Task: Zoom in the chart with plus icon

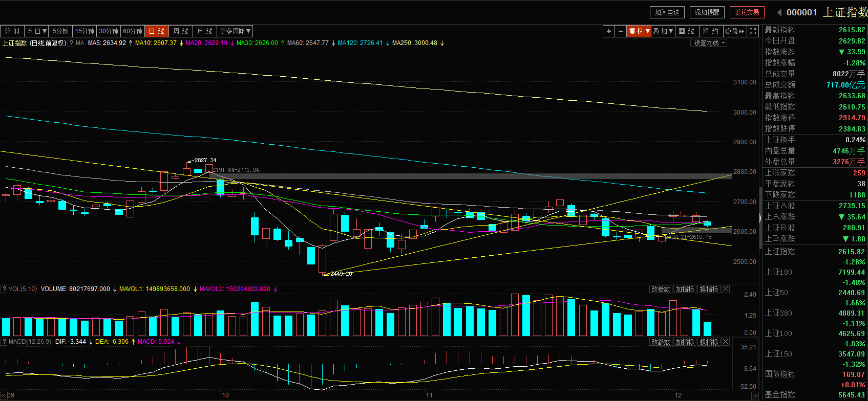Action: 608,31
